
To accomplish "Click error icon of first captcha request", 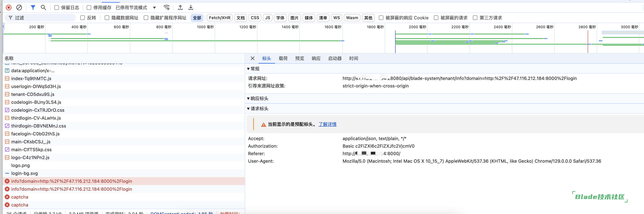I will (7, 197).
